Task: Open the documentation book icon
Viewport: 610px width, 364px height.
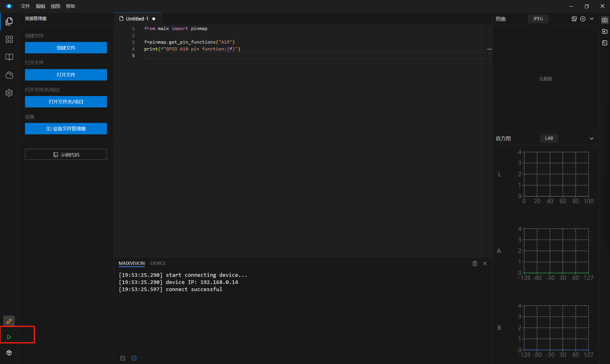Action: [9, 57]
